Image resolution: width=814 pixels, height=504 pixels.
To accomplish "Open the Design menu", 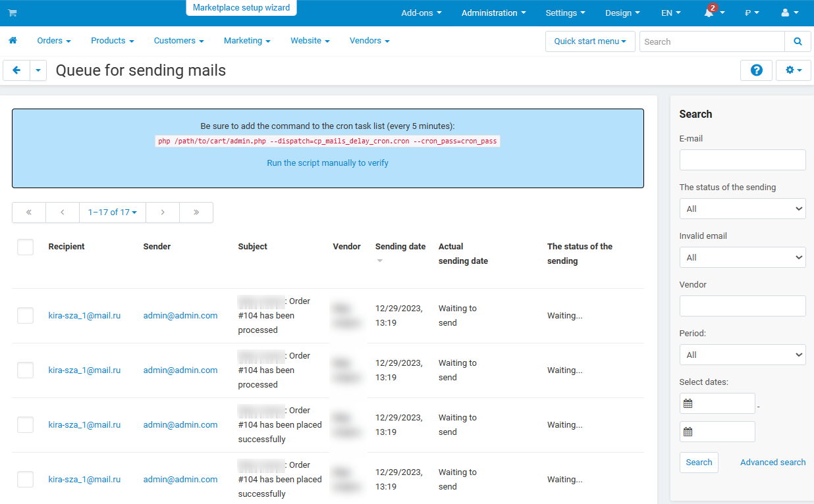I will point(622,13).
